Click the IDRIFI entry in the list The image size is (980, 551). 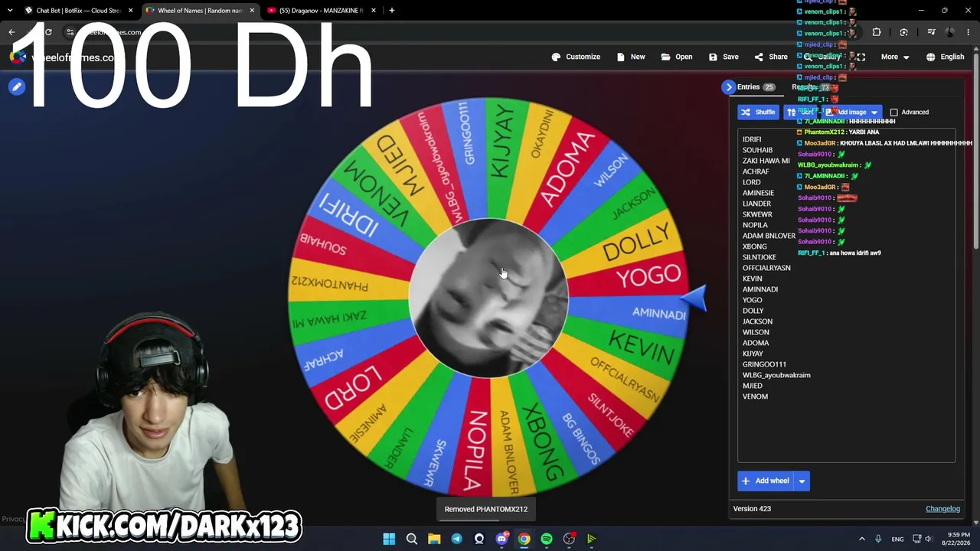point(752,139)
